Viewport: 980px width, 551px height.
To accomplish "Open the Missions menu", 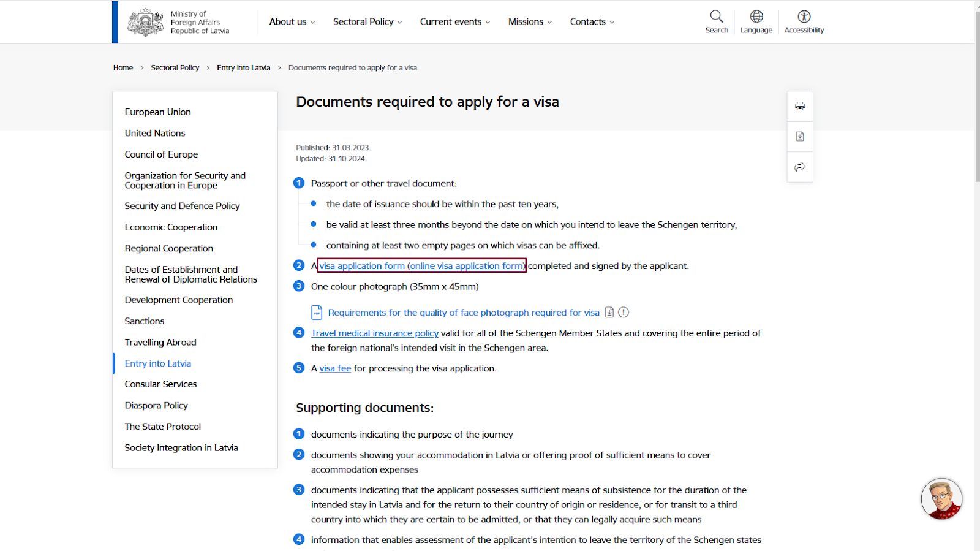I will pyautogui.click(x=530, y=21).
